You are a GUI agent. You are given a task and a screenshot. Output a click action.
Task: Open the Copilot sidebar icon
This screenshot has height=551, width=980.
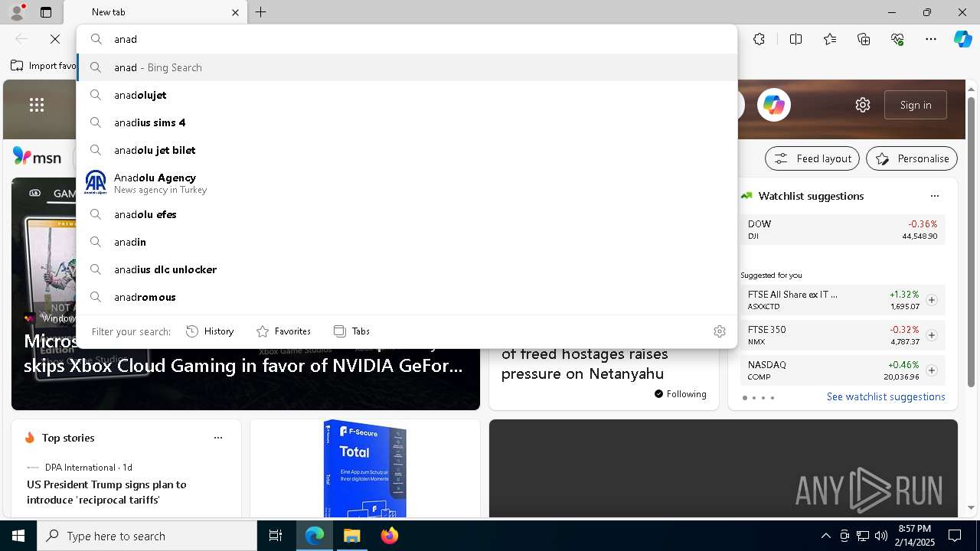tap(962, 39)
